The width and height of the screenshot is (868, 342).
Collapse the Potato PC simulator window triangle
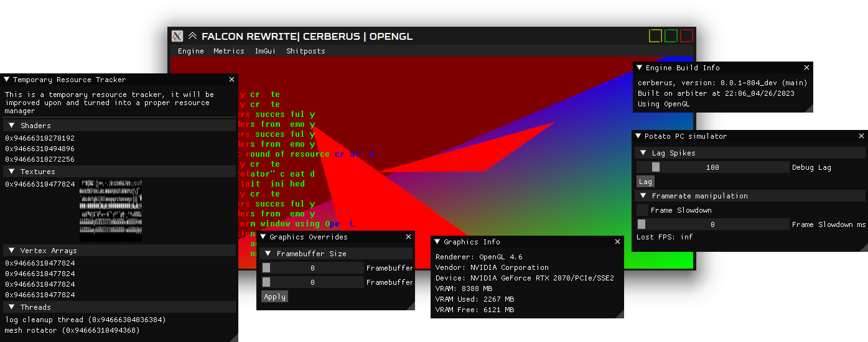pos(638,136)
